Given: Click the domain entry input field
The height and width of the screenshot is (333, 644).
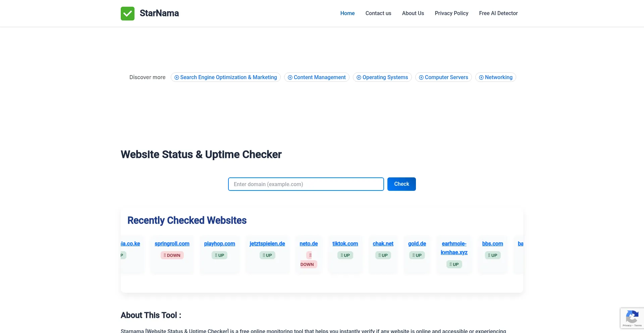Looking at the screenshot, I should click(306, 184).
